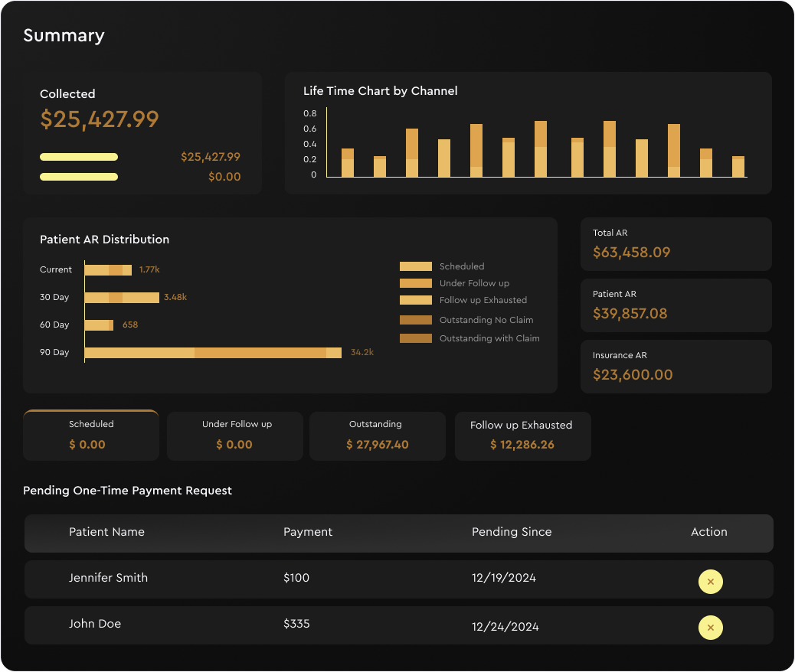The height and width of the screenshot is (672, 795).
Task: Click the Patient AR amount link
Action: [630, 313]
